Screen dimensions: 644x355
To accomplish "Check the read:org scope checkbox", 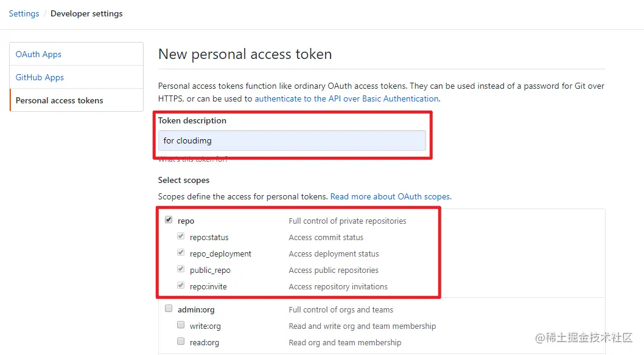I will click(x=181, y=342).
